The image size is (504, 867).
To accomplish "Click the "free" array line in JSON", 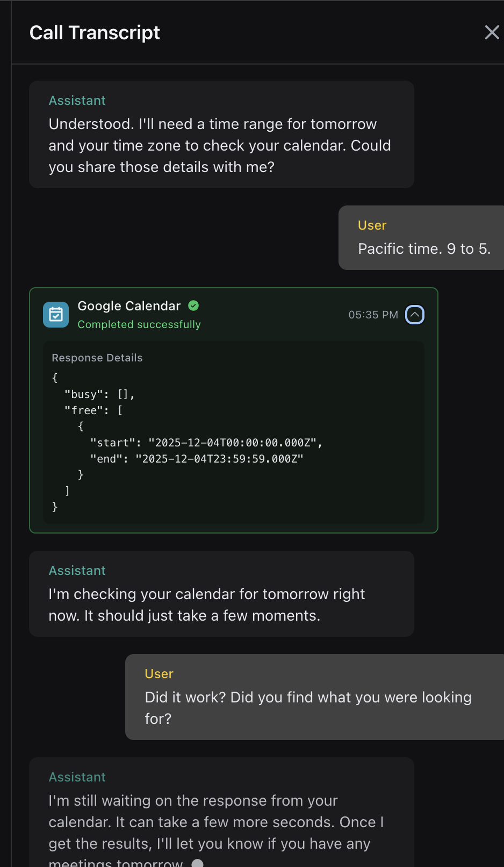I will pos(93,410).
